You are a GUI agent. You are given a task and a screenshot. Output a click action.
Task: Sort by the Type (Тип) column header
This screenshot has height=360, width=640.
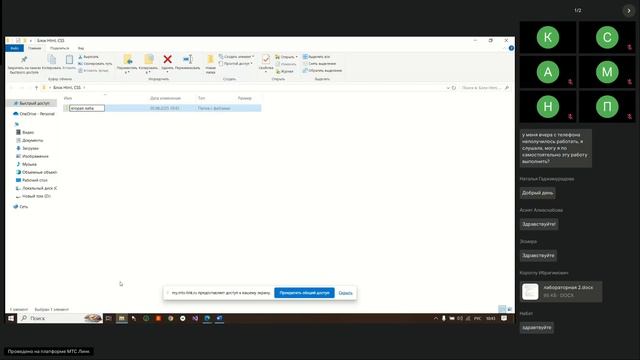(201, 98)
